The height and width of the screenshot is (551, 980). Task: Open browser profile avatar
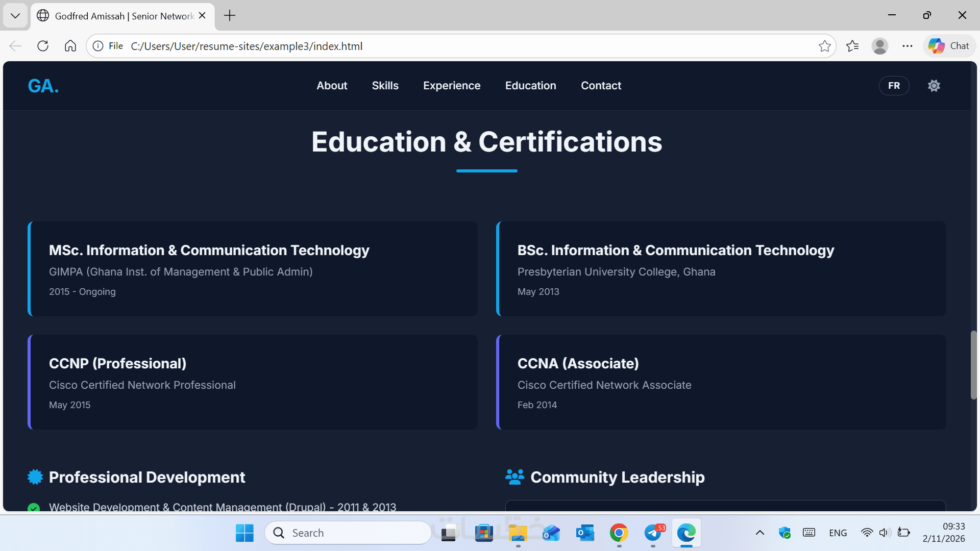[879, 46]
